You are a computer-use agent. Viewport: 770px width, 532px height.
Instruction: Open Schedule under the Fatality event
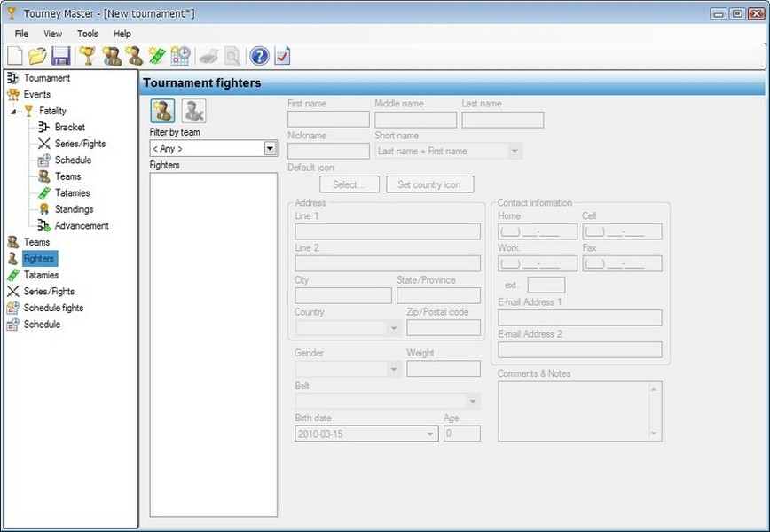click(73, 160)
